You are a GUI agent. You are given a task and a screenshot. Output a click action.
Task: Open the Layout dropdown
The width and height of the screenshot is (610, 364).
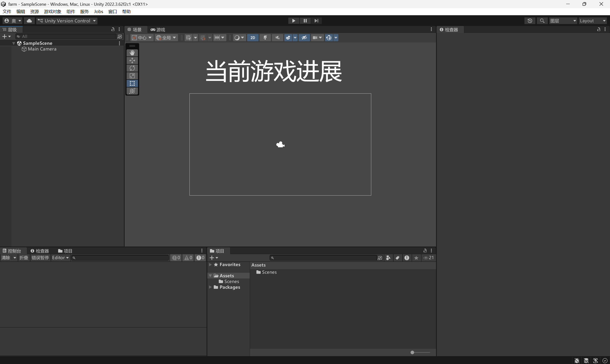(x=593, y=21)
